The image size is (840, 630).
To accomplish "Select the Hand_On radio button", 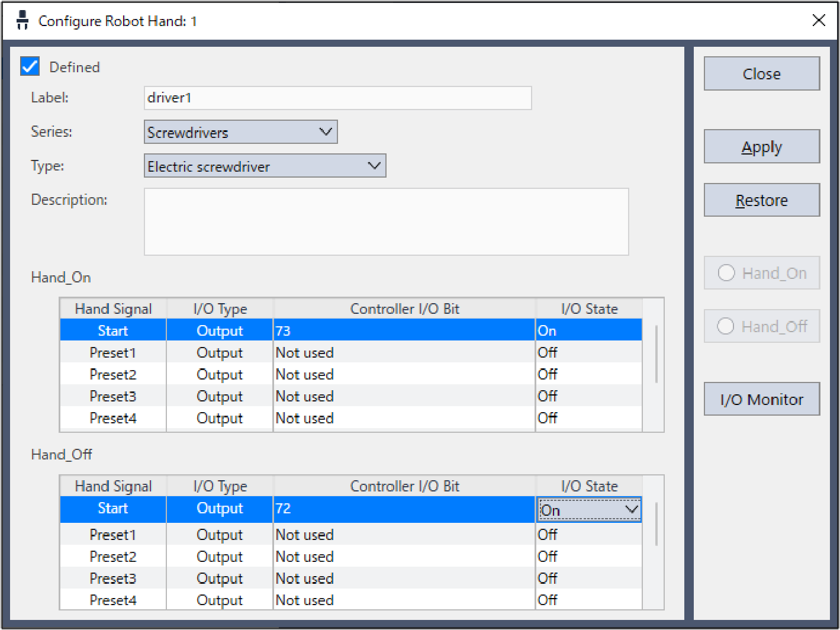I will pos(726,273).
